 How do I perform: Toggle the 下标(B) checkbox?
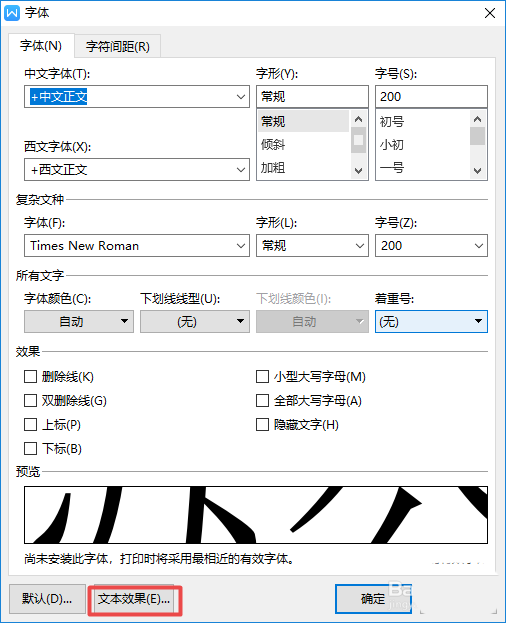point(31,449)
